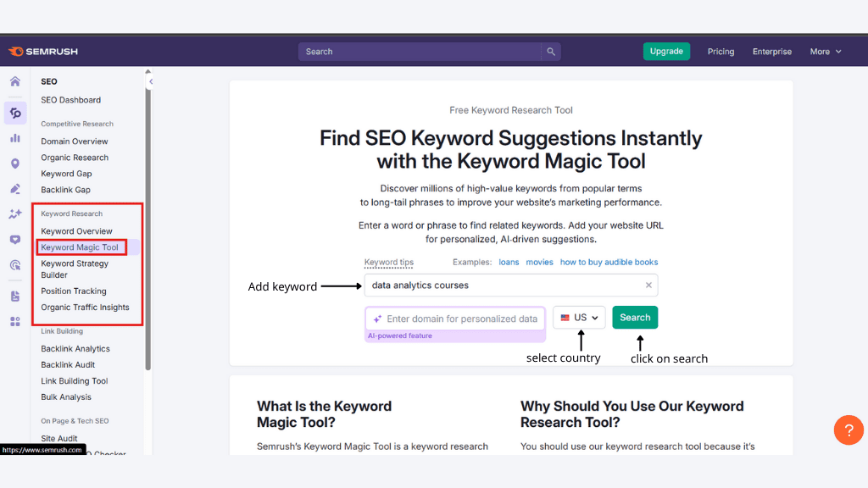Click the 'On Page & Tech SEO' label
This screenshot has width=868, height=488.
tap(75, 421)
